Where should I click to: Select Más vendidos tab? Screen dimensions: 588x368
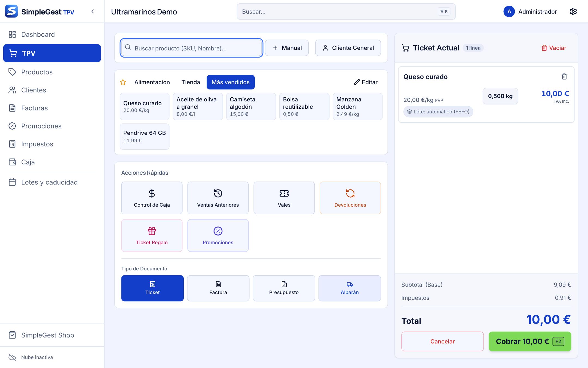pos(231,82)
